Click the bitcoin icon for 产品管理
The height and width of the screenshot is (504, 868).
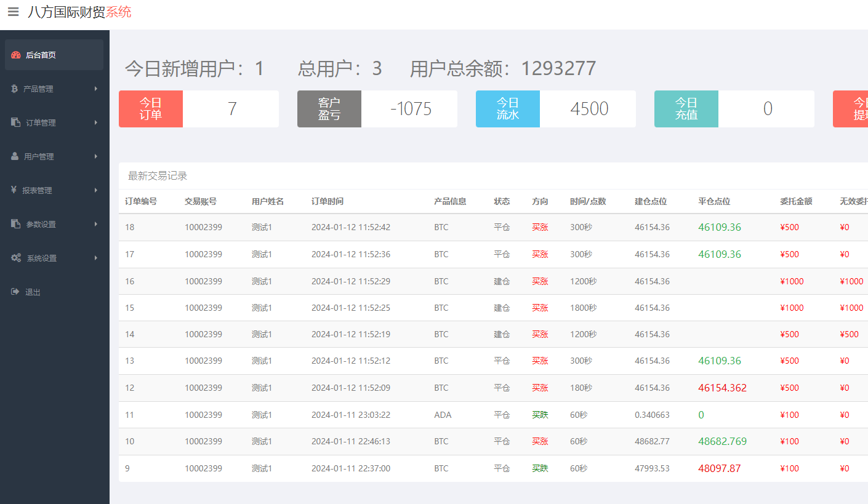(14, 89)
